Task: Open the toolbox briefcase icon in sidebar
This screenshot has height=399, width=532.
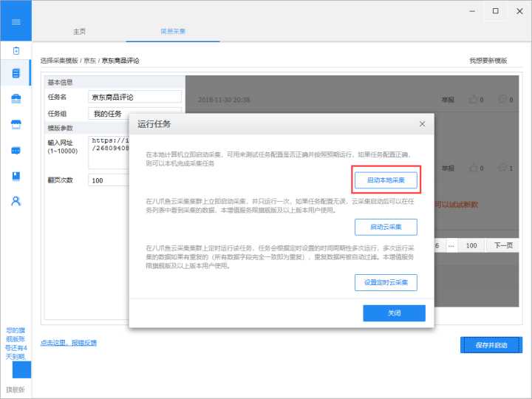Action: [x=16, y=99]
